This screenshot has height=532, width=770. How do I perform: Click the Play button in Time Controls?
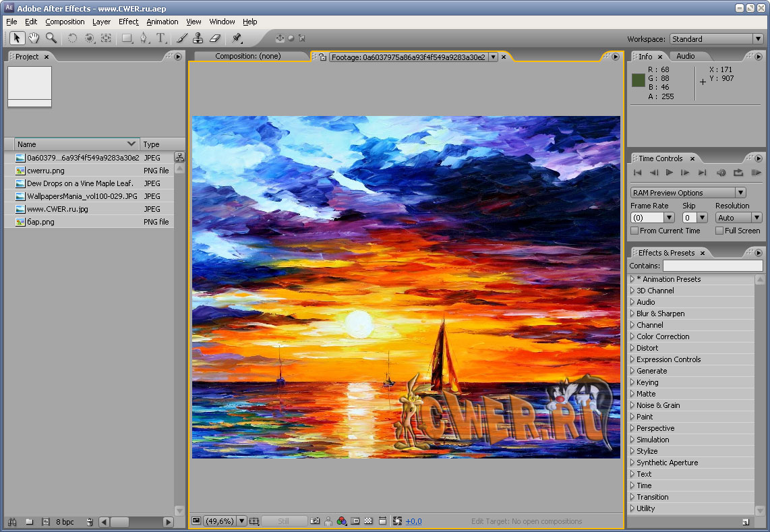[x=670, y=173]
